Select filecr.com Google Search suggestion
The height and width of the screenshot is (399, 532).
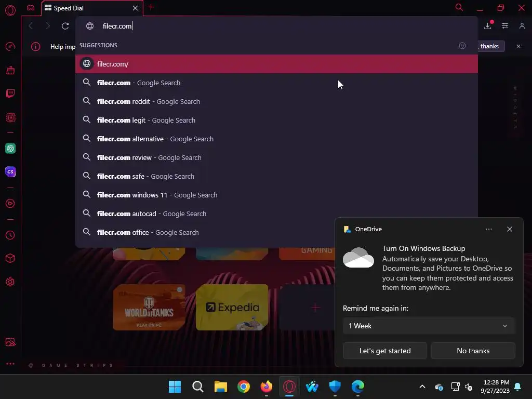click(276, 83)
